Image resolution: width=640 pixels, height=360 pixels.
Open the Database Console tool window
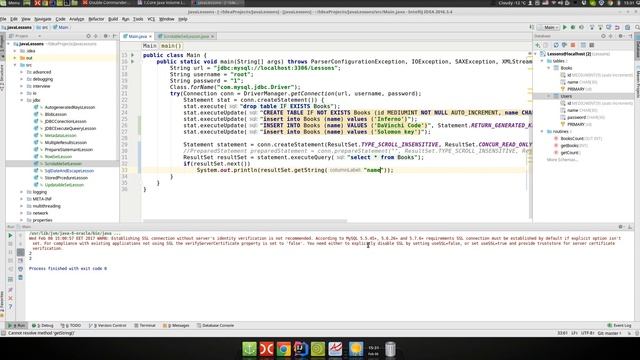(x=216, y=325)
